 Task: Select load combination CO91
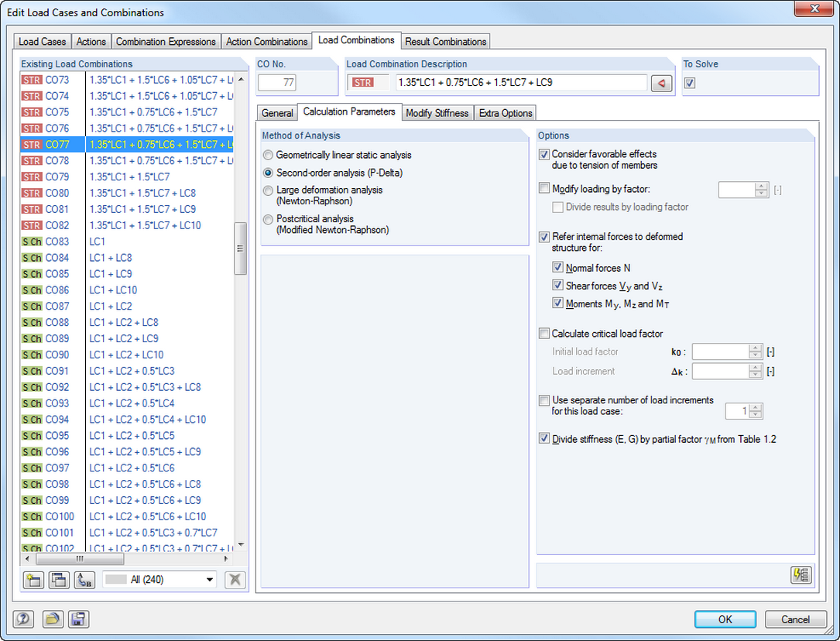(x=126, y=371)
